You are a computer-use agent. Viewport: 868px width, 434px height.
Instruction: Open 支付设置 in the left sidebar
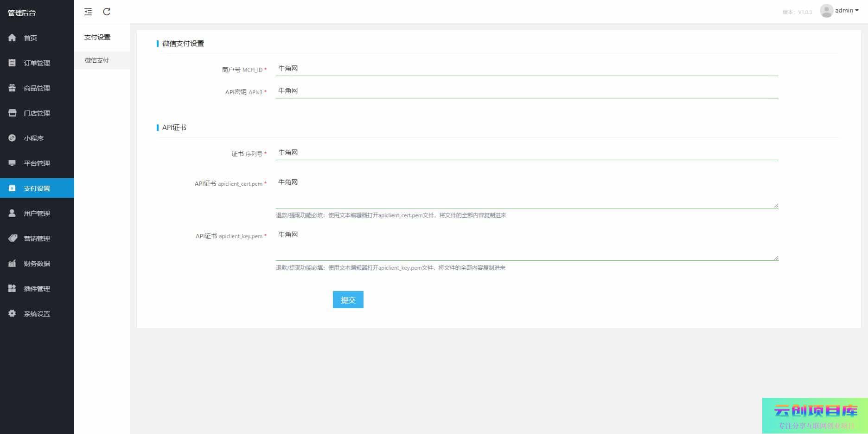37,188
